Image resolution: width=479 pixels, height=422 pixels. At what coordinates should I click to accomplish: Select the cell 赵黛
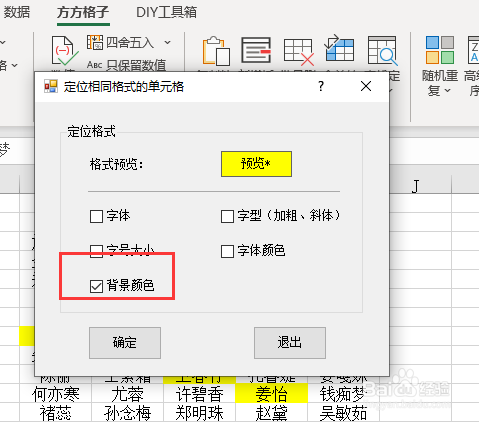coord(271,413)
